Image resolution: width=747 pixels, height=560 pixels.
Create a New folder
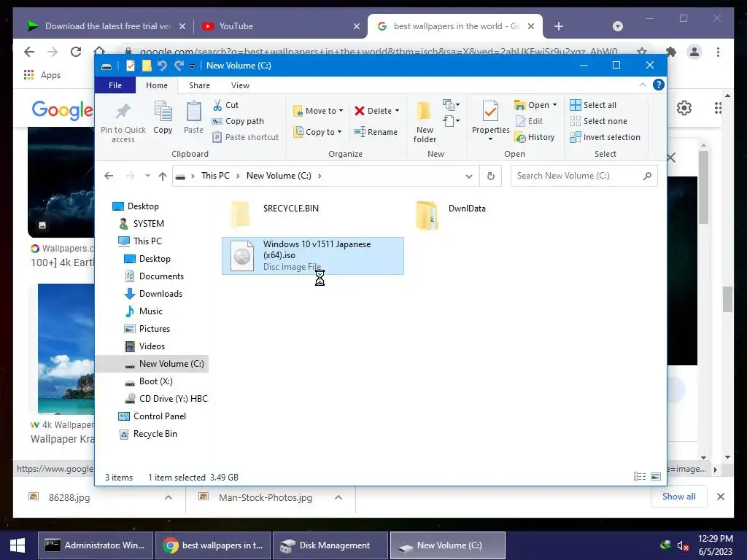[x=425, y=122]
